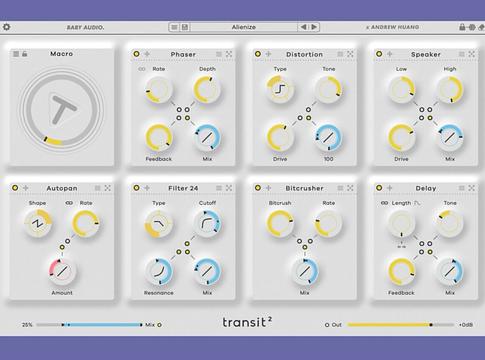Image resolution: width=485 pixels, height=360 pixels.
Task: Click the Delay Length ping-pong mode icon
Action: click(x=417, y=203)
